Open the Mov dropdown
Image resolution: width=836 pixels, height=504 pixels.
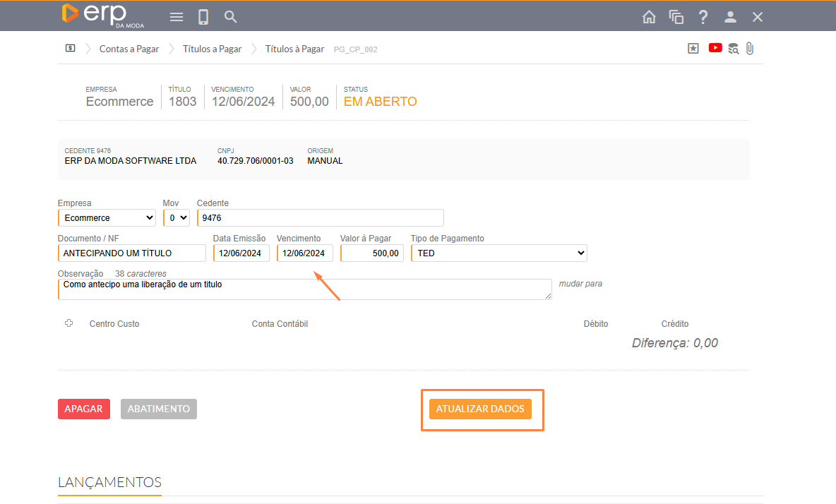[x=177, y=217]
